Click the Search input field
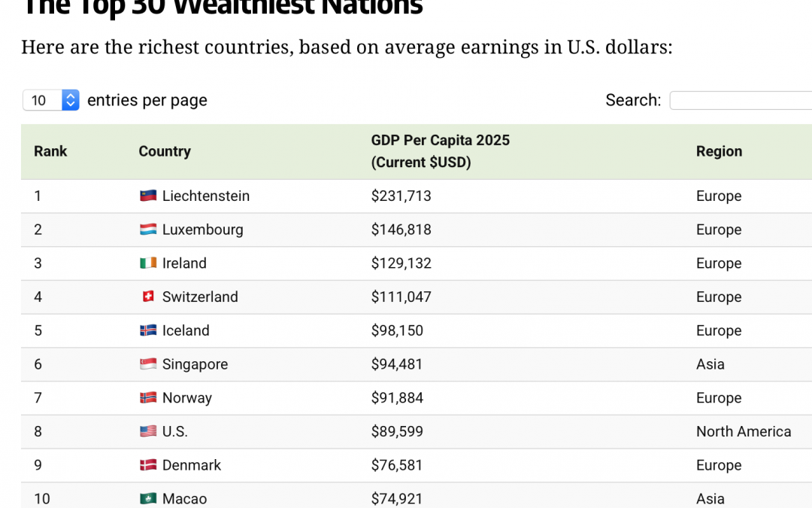This screenshot has height=508, width=812. pyautogui.click(x=744, y=99)
